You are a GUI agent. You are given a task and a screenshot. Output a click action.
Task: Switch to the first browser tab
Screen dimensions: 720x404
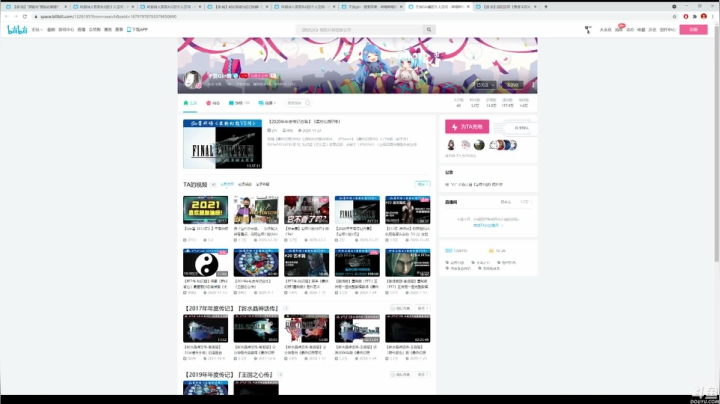tap(36, 7)
